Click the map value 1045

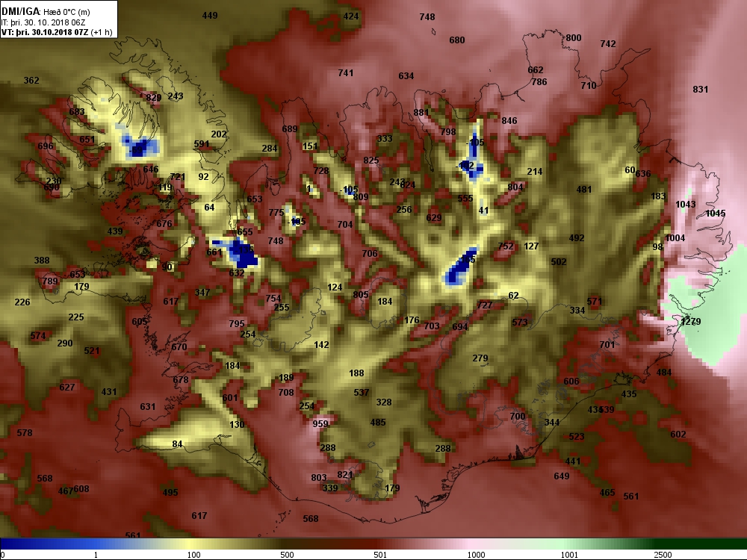point(716,214)
